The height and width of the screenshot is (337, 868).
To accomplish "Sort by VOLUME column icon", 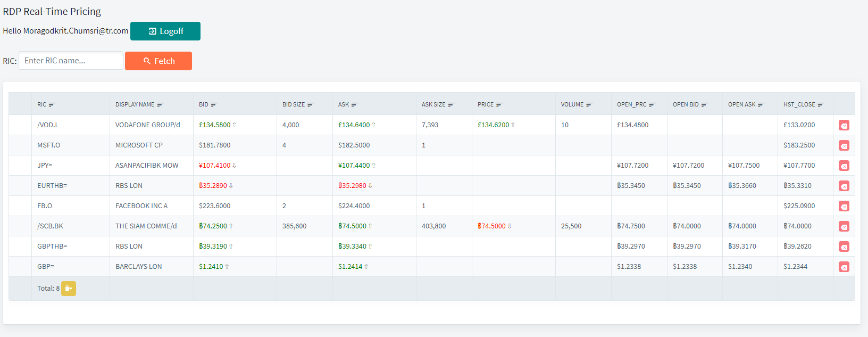I will tap(589, 105).
